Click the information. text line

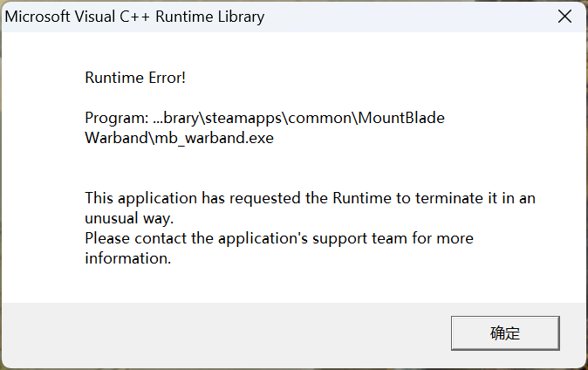pos(128,258)
